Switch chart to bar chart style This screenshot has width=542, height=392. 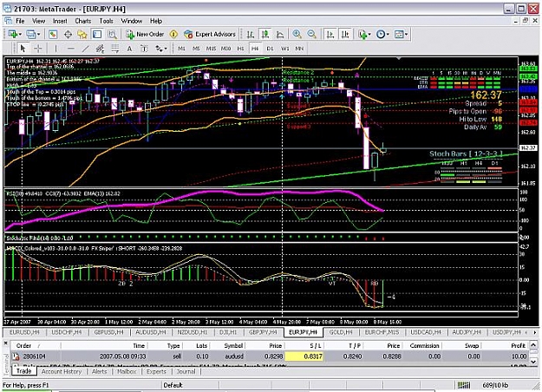pos(251,34)
